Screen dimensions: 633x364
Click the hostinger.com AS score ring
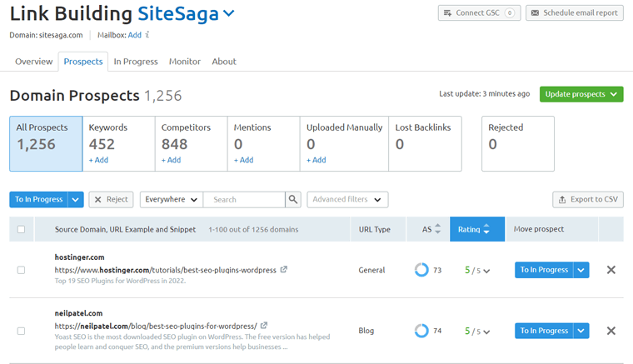421,270
